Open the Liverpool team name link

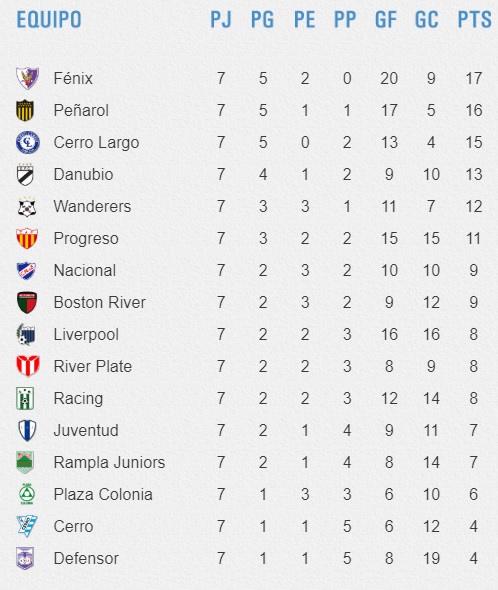tap(86, 335)
